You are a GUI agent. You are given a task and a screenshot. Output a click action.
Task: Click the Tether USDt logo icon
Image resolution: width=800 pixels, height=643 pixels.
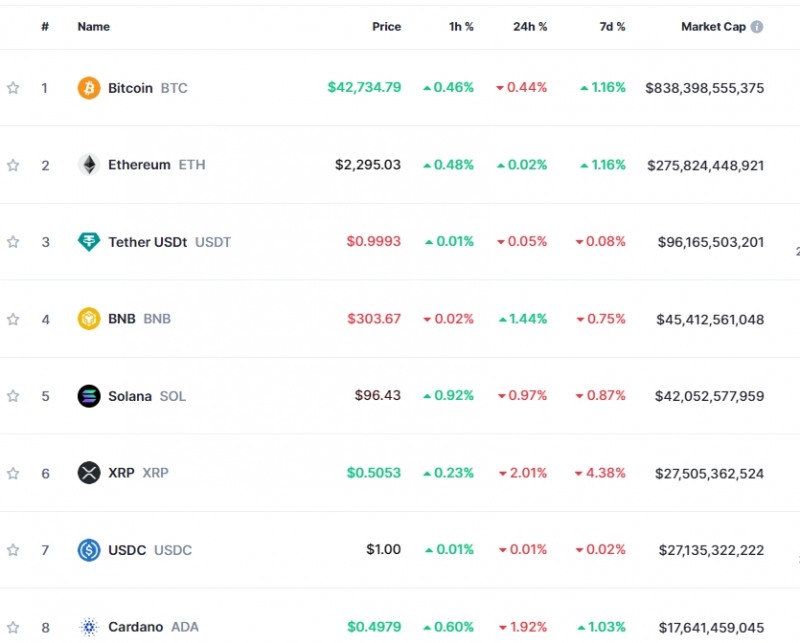(x=89, y=242)
